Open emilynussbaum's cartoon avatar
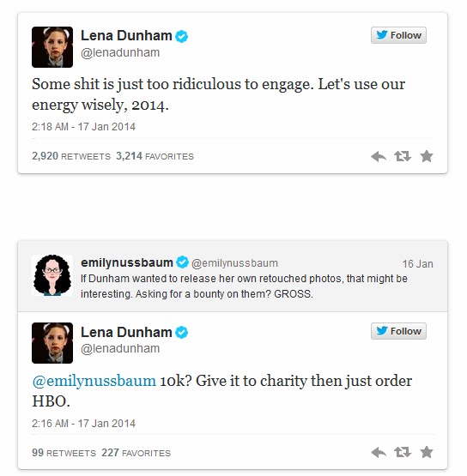This screenshot has height=476, width=467. coord(52,275)
